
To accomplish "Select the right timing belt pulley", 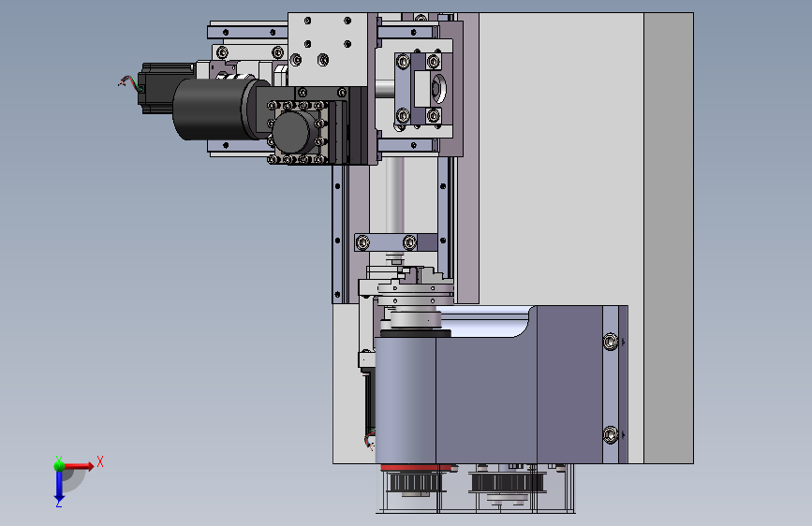I will pyautogui.click(x=508, y=484).
